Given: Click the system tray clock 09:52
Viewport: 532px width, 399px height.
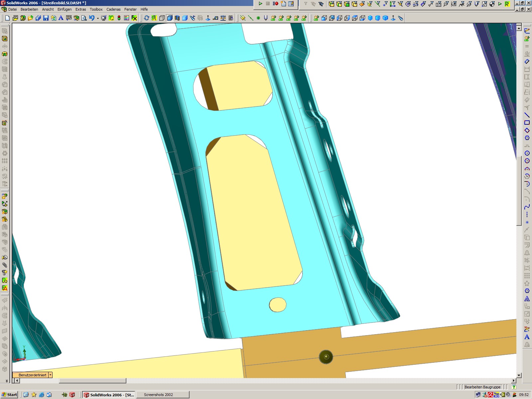Looking at the screenshot, I should click(x=524, y=395).
